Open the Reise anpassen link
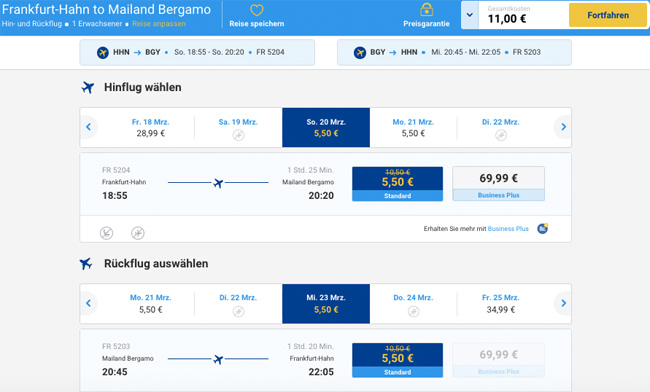The height and width of the screenshot is (392, 650). (x=159, y=24)
